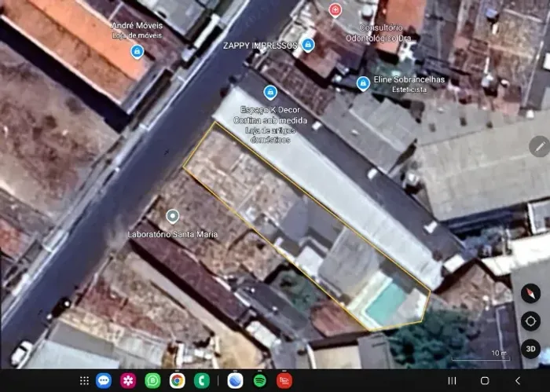550x392 pixels.
Task: Go to home screen button
Action: (485, 380)
